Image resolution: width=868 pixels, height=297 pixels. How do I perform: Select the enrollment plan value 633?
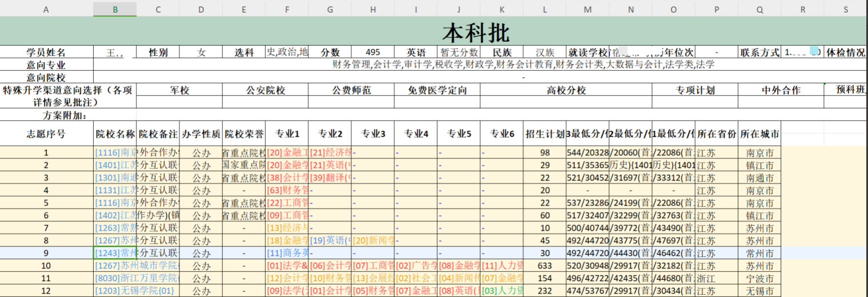click(x=545, y=266)
